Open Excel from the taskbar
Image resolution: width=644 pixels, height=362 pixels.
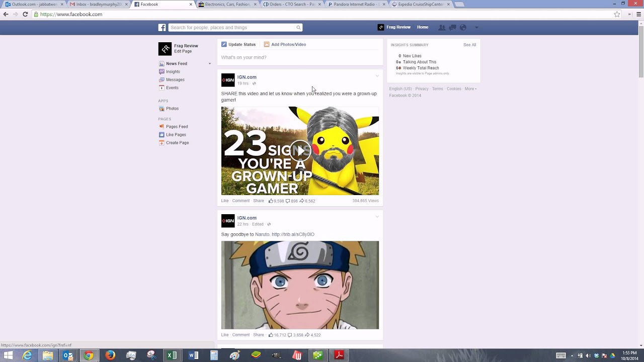point(172,355)
